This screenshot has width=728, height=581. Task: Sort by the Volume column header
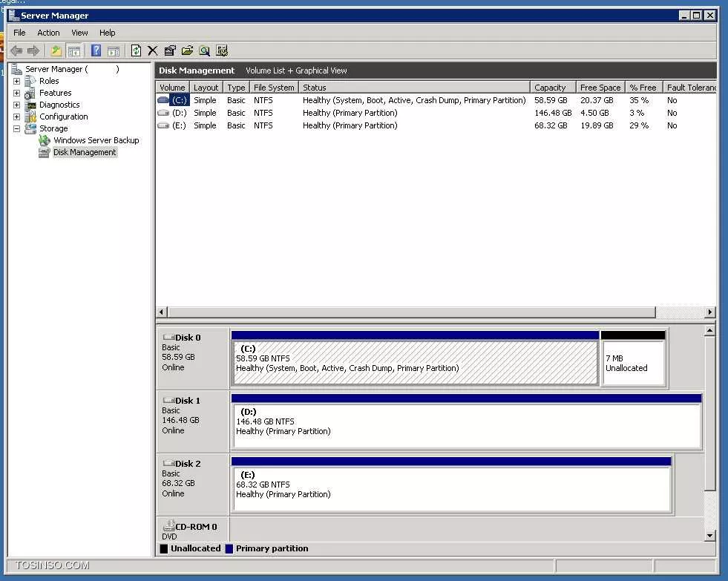(172, 88)
